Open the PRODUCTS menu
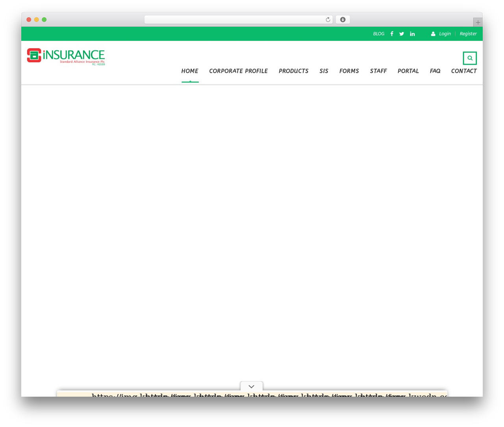The height and width of the screenshot is (427, 504). (x=293, y=71)
